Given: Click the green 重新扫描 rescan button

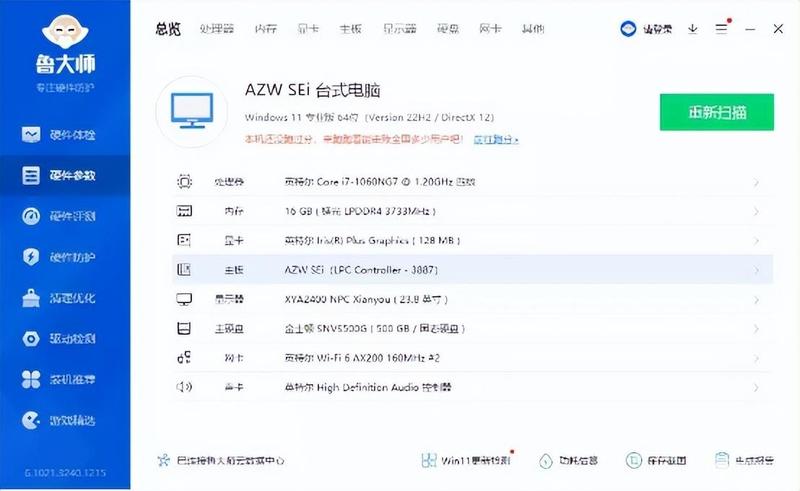Looking at the screenshot, I should tap(717, 112).
